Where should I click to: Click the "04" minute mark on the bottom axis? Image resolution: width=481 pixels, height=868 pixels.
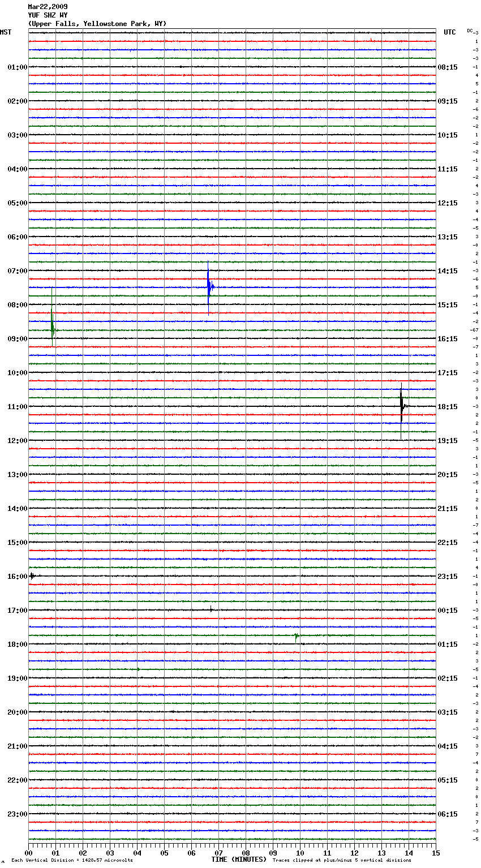(x=138, y=853)
